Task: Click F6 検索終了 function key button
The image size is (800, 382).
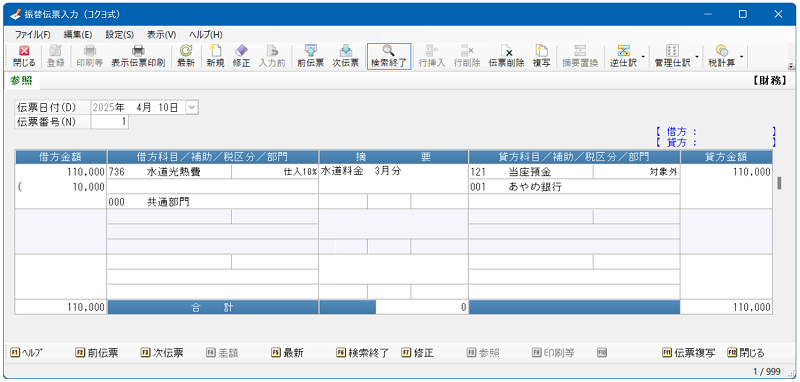Action: click(363, 352)
